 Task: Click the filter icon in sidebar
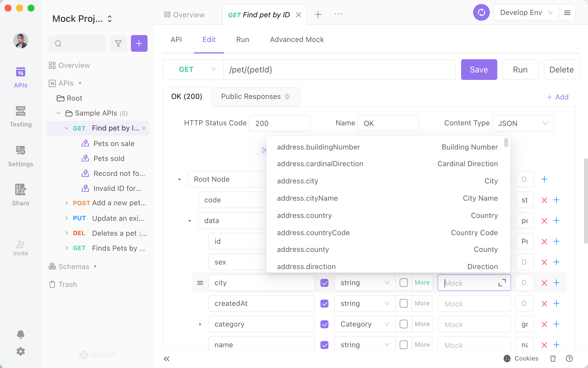[118, 43]
